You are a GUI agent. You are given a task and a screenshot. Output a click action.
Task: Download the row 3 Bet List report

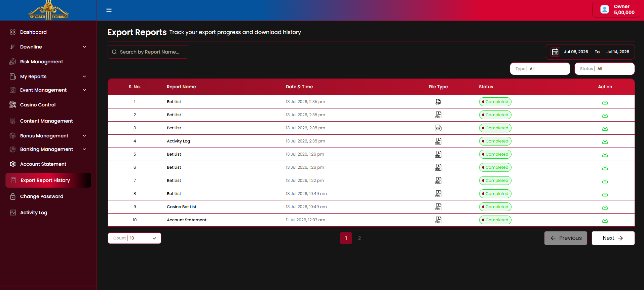tap(605, 128)
